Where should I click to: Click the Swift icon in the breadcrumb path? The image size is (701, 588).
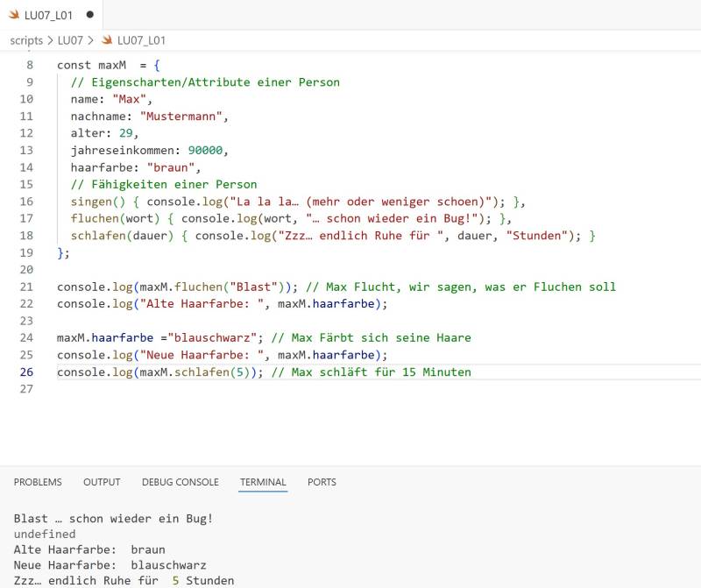click(x=108, y=40)
